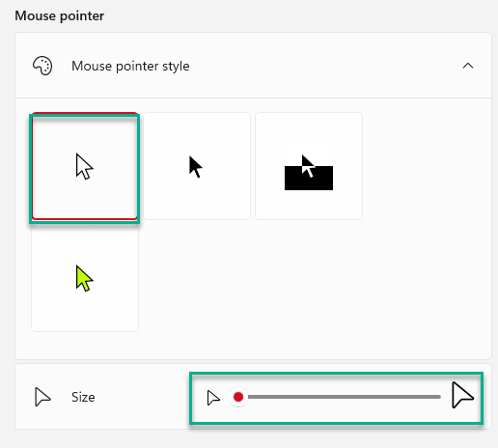Screen dimensions: 498x448
Task: Select the black mouse pointer style
Action: coord(197,166)
